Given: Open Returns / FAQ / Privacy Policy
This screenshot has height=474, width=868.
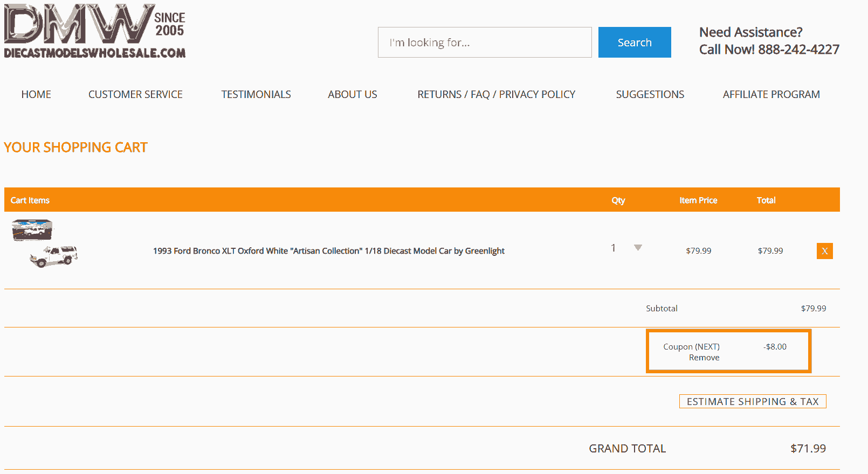Looking at the screenshot, I should point(496,94).
